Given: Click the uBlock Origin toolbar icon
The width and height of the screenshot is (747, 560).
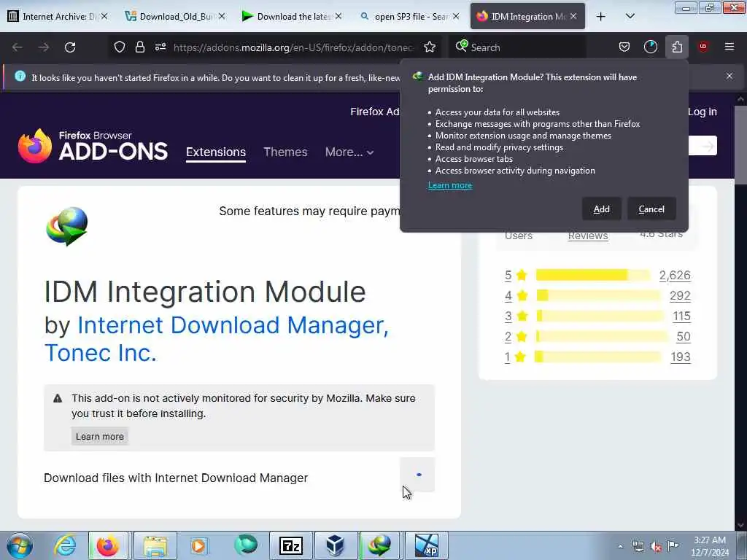Looking at the screenshot, I should pos(703,47).
